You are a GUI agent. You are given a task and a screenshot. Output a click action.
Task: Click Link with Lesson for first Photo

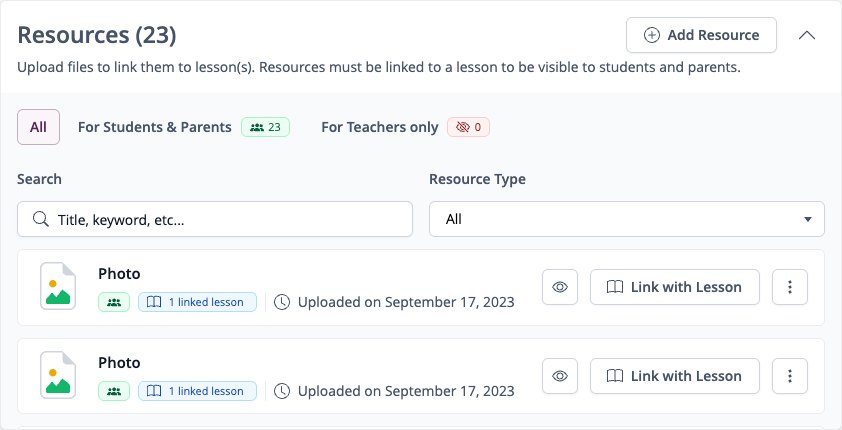675,287
